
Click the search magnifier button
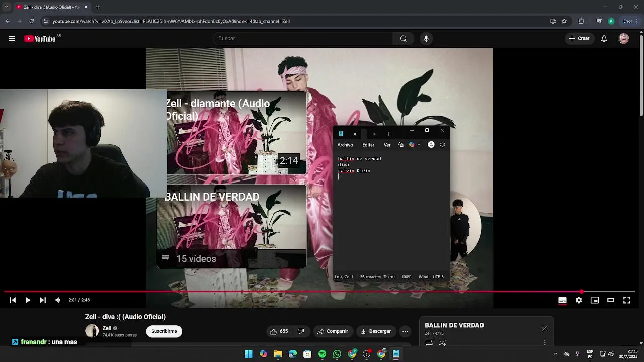coord(404,39)
